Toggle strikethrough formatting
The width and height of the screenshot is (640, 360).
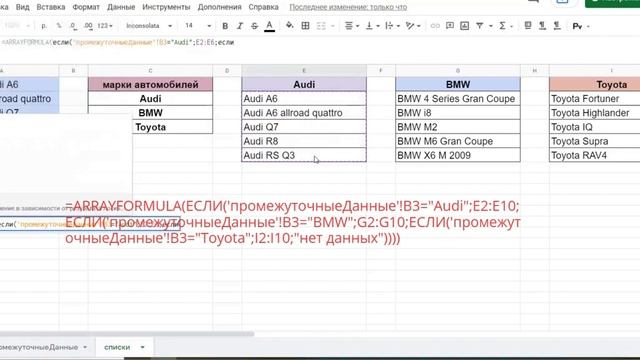254,26
